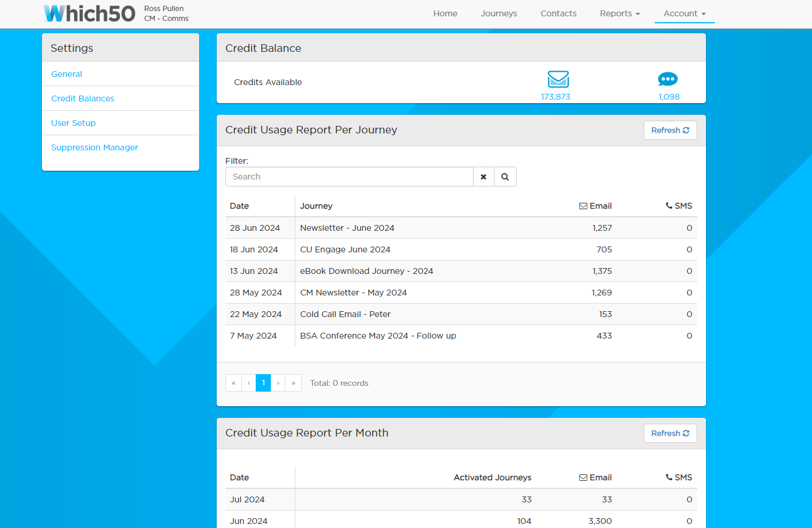Click the Which50 logo
The height and width of the screenshot is (528, 812).
(x=89, y=13)
